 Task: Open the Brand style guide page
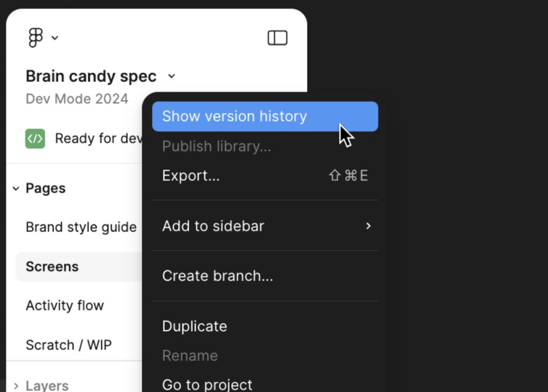(x=81, y=227)
